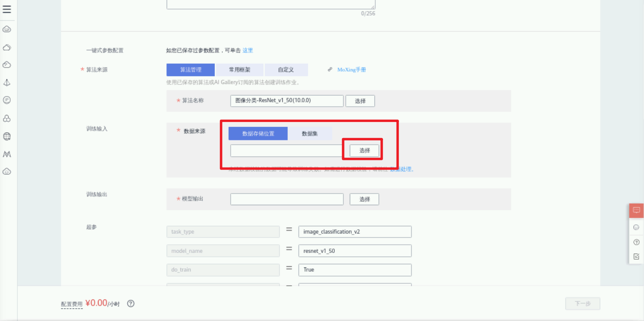
Task: Click the ModelArts M-shaped icon in the sidebar
Action: (x=7, y=154)
